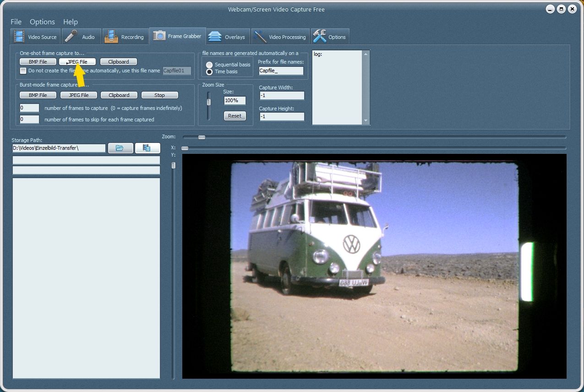Click the X position slider handle
The height and width of the screenshot is (392, 584).
tap(185, 148)
